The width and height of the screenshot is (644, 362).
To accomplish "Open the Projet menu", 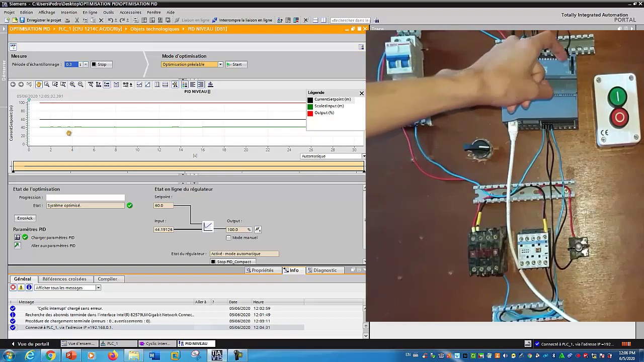I will click(x=9, y=12).
